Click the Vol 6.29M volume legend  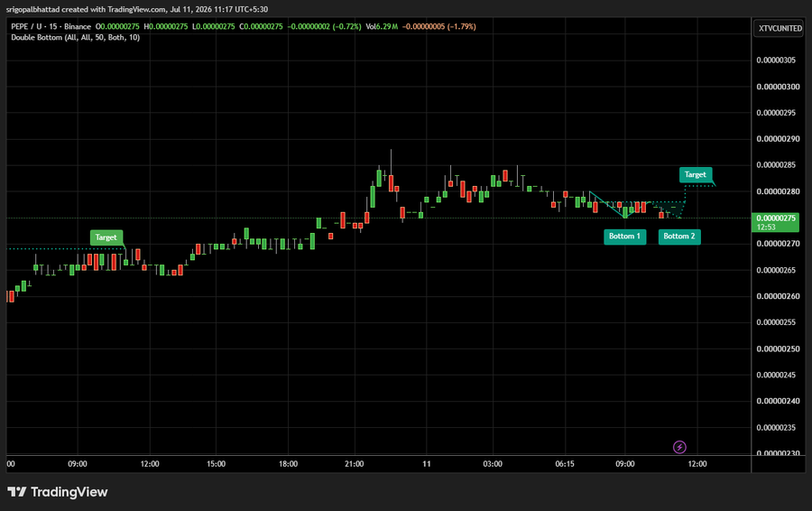382,26
